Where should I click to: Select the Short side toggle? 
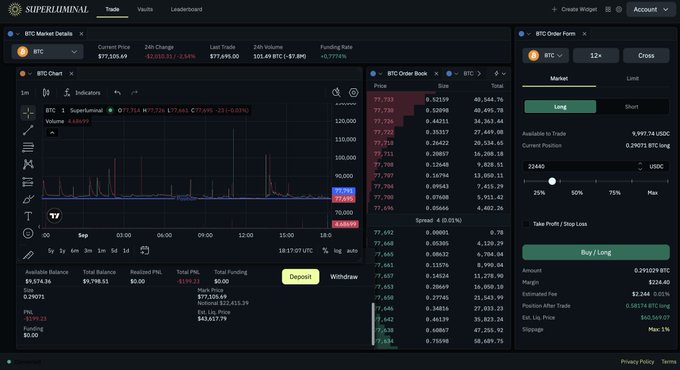pos(631,107)
